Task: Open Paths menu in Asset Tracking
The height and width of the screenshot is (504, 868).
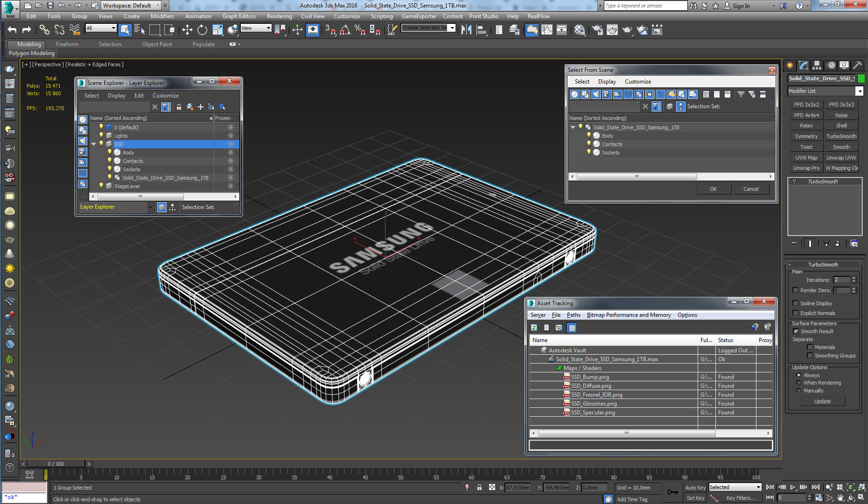Action: tap(574, 315)
